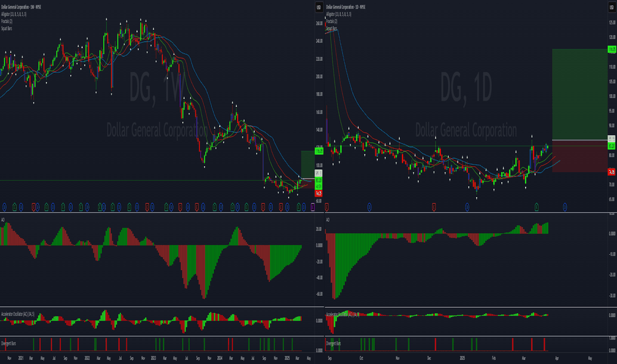Click the Alligator indicator legend on weekly chart
The width and height of the screenshot is (617, 364).
pyautogui.click(x=14, y=14)
